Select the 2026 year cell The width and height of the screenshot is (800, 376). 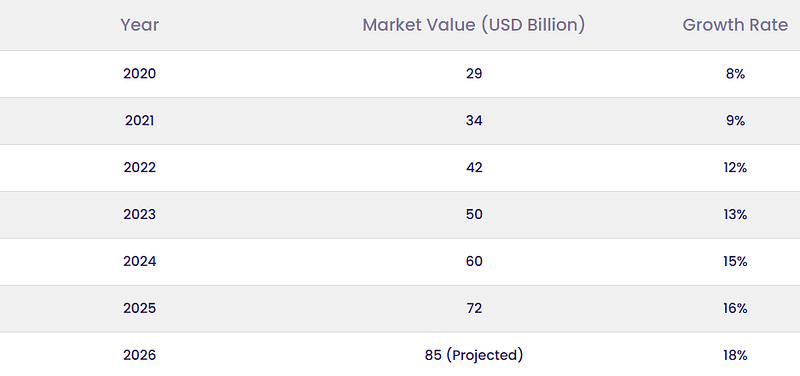click(139, 356)
